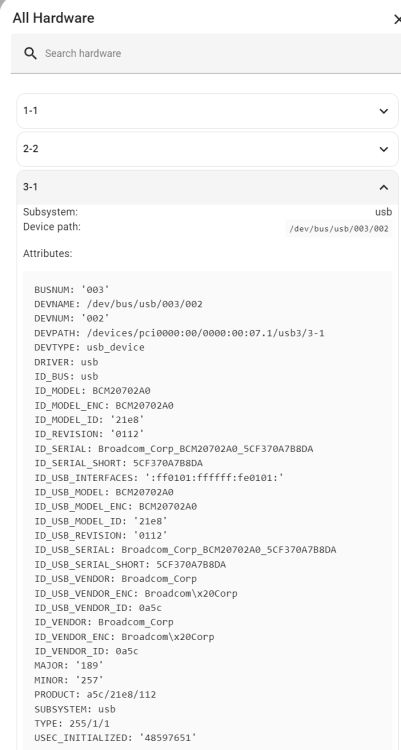
Task: Expand the 1-1 hardware entry
Action: click(x=208, y=111)
